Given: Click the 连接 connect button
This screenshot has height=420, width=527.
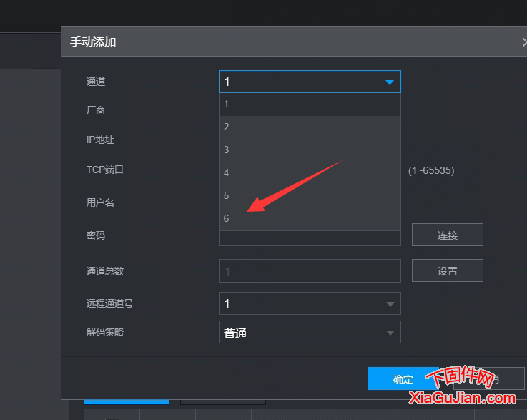Looking at the screenshot, I should [448, 235].
